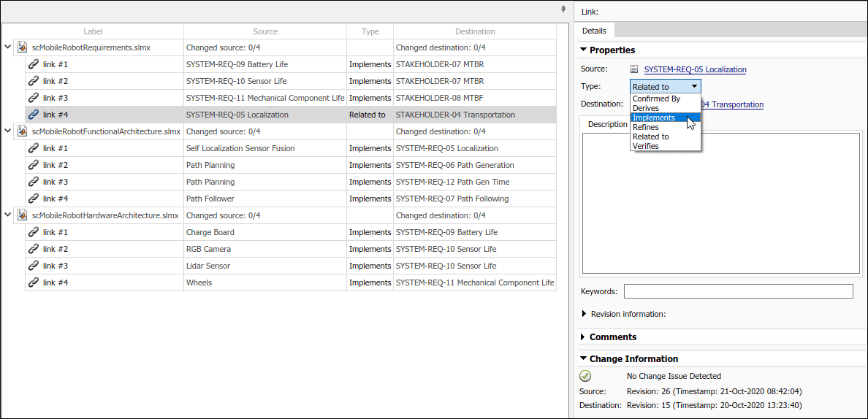Viewport: 868px width, 419px height.
Task: Open the Type dropdown showing Related to
Action: (665, 87)
